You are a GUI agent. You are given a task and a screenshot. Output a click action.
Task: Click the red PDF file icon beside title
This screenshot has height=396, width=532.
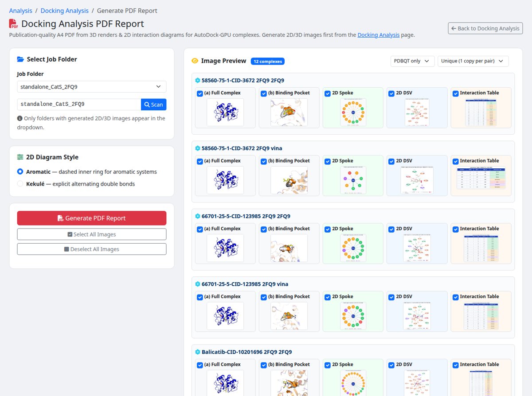click(13, 24)
